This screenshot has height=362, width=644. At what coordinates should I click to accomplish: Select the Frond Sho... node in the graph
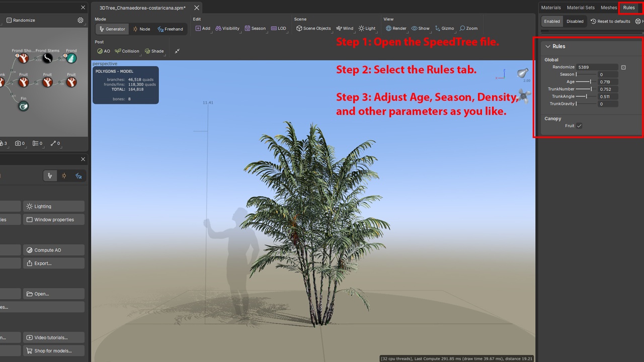point(23,58)
